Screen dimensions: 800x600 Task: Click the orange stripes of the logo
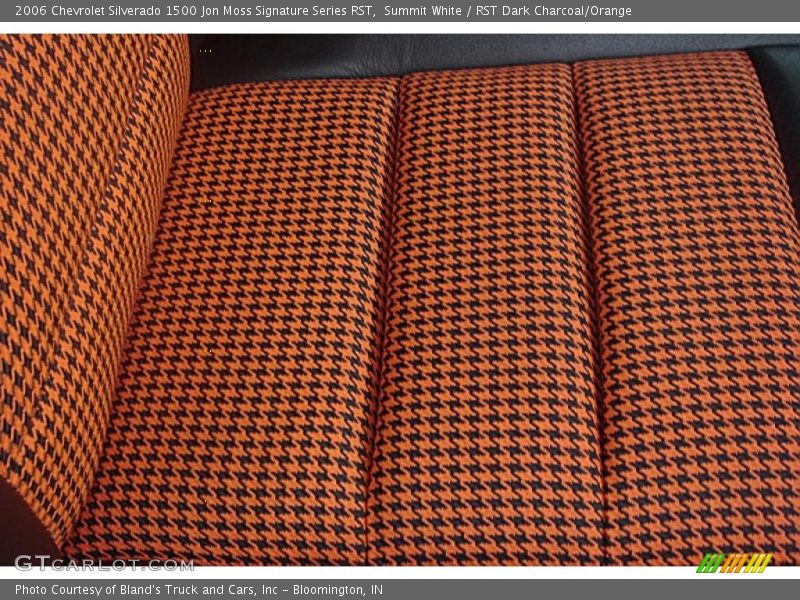[733, 563]
